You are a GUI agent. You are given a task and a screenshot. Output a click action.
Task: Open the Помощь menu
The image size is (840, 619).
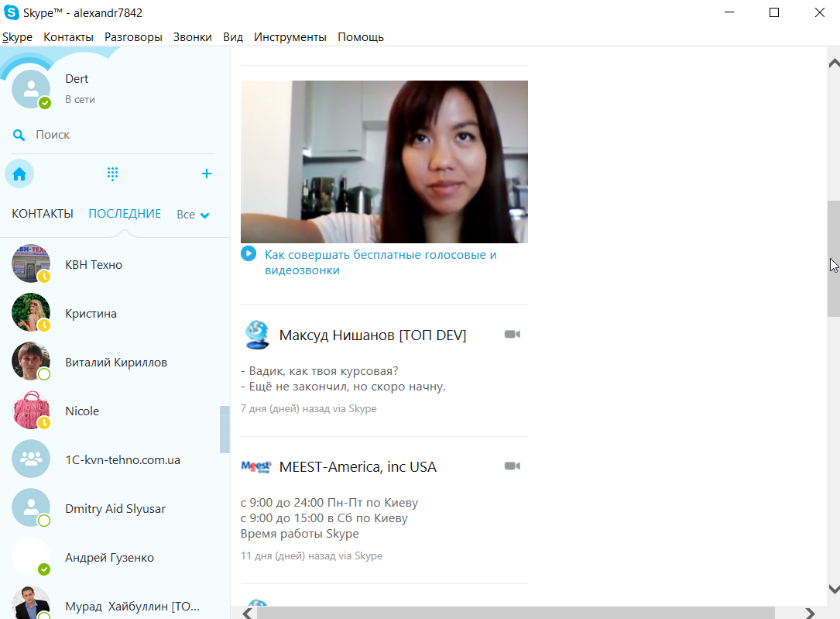pyautogui.click(x=361, y=37)
